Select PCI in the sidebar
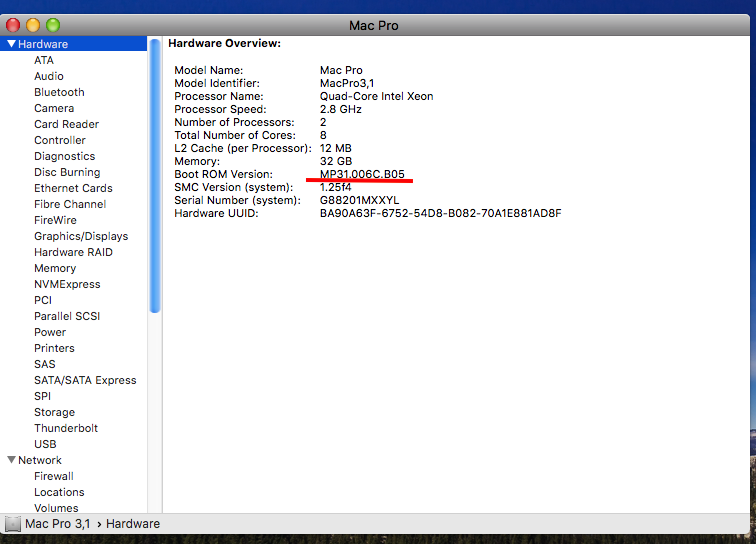Image resolution: width=756 pixels, height=544 pixels. 43,300
